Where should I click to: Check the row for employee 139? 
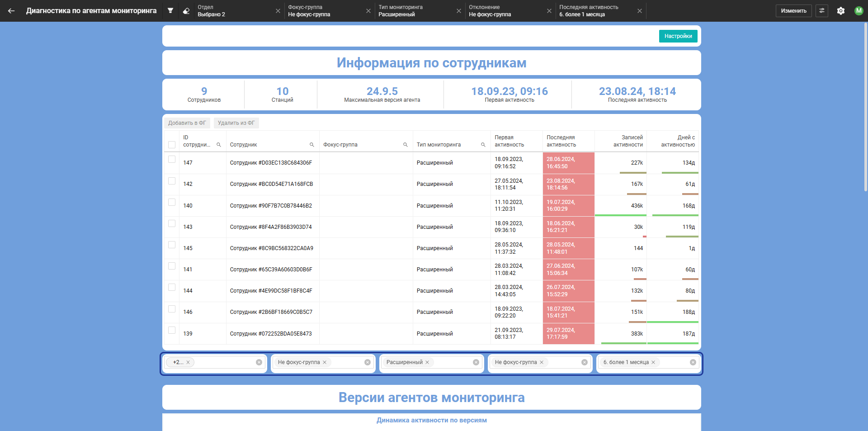(x=172, y=330)
